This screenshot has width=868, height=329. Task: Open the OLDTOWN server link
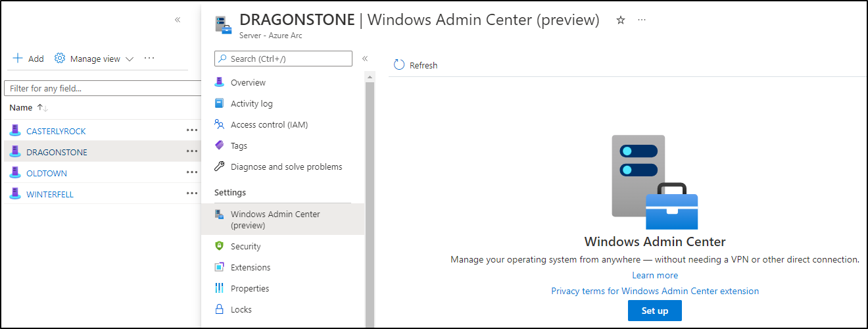click(47, 173)
